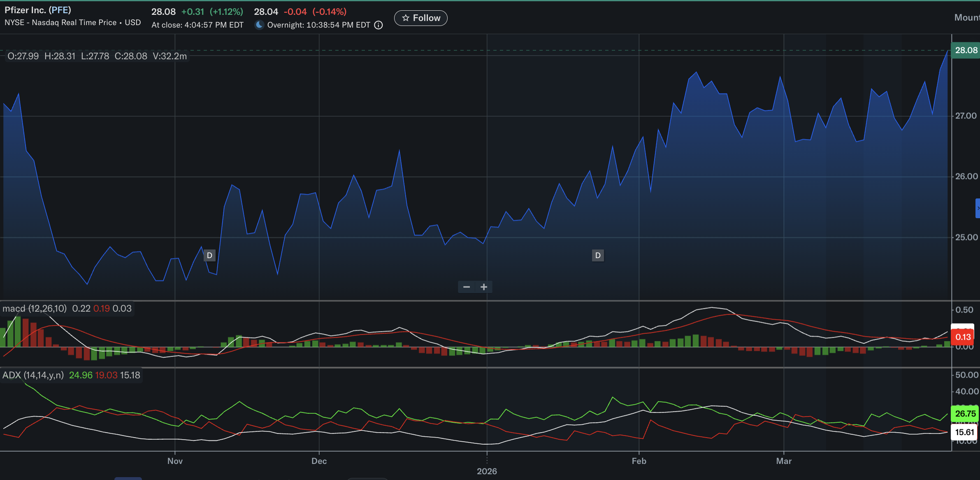Open the Pfizer Inc. (PFE) ticker link
The image size is (980, 480).
coord(38,9)
